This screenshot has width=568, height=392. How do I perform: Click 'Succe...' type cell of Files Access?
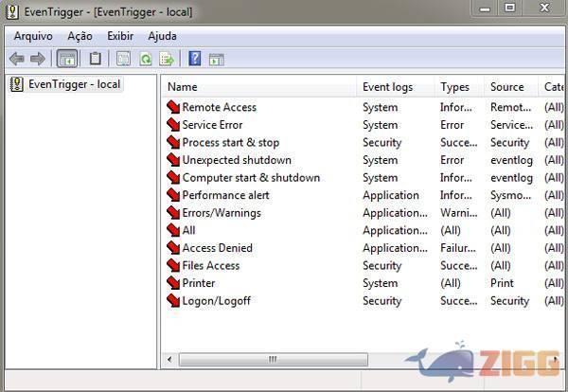point(458,265)
